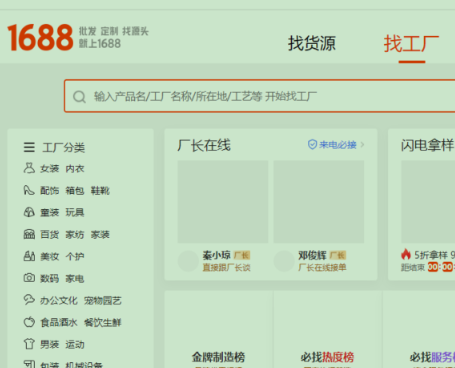Open the 必找热度榜 ranking card
The width and height of the screenshot is (455, 368).
[328, 329]
